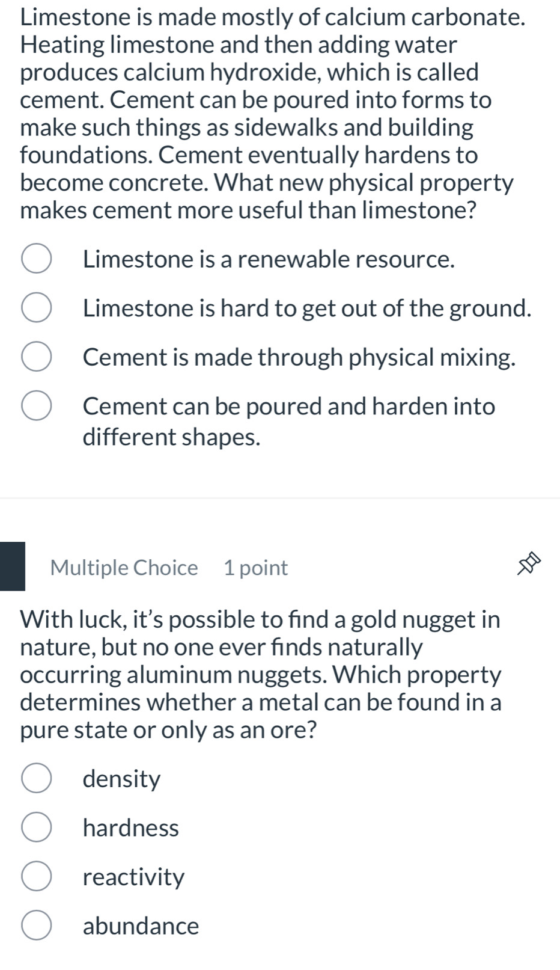The height and width of the screenshot is (970, 560).
Task: Click the 'hardness' answer text
Action: point(130,828)
